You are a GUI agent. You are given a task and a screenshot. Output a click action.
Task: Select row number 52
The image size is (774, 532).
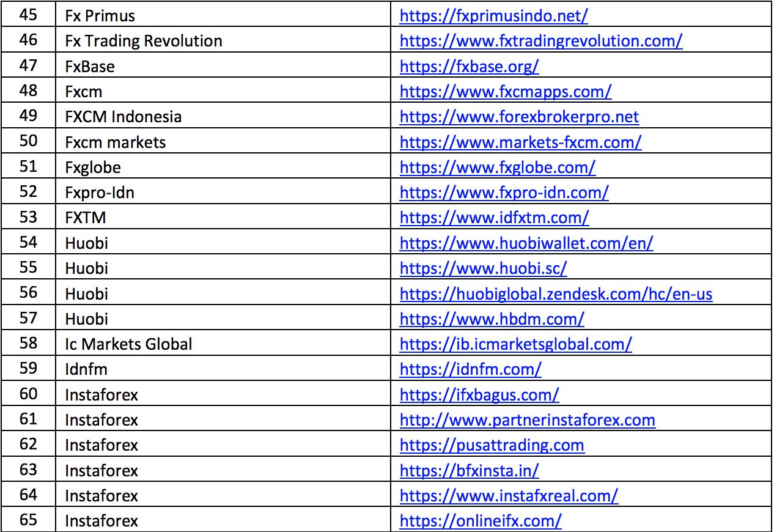pyautogui.click(x=29, y=191)
